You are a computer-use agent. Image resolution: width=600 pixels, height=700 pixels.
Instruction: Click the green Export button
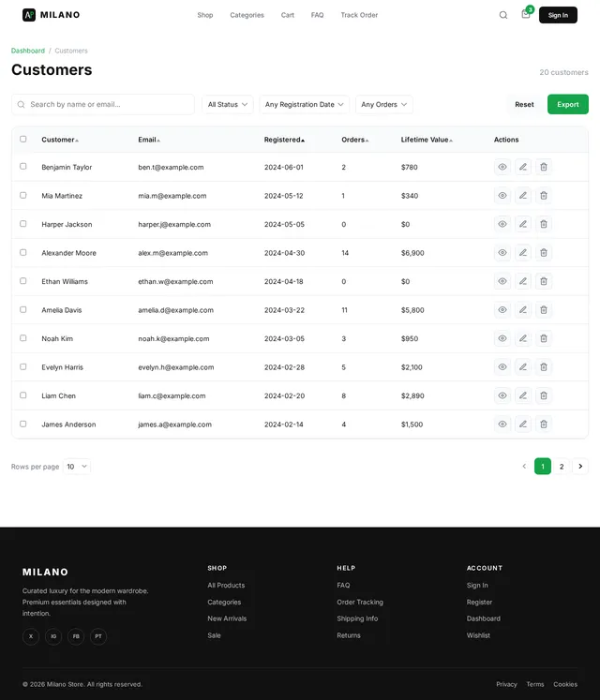point(568,104)
